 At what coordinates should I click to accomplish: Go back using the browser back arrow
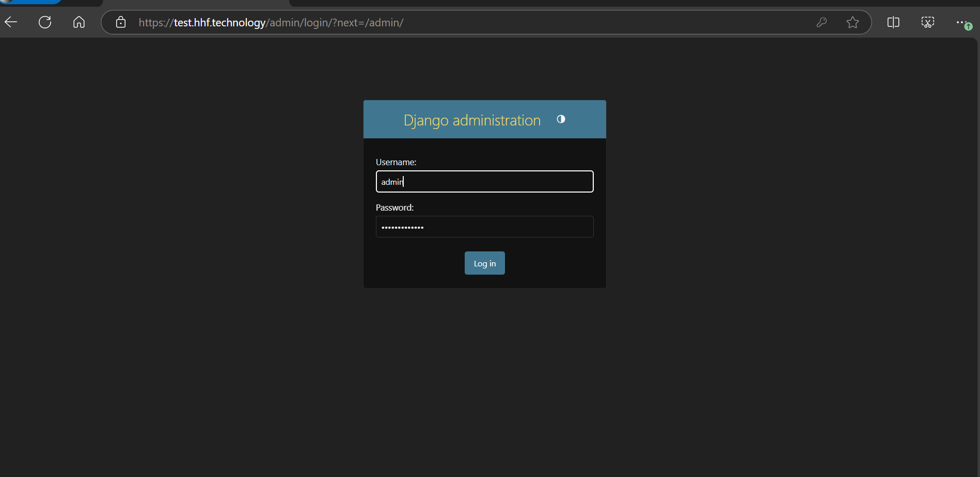point(11,22)
